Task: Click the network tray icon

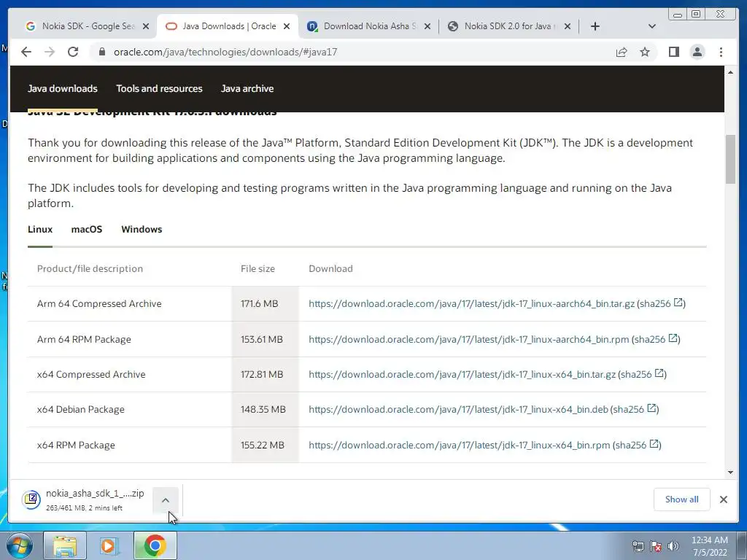Action: click(x=638, y=546)
